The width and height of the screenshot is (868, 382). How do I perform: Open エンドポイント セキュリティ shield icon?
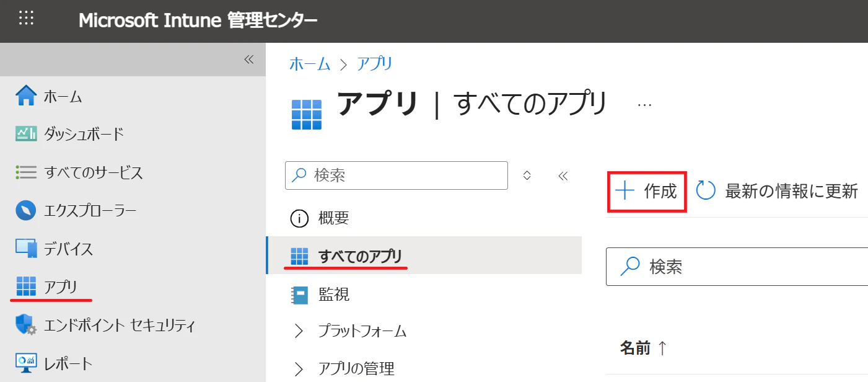coord(26,325)
